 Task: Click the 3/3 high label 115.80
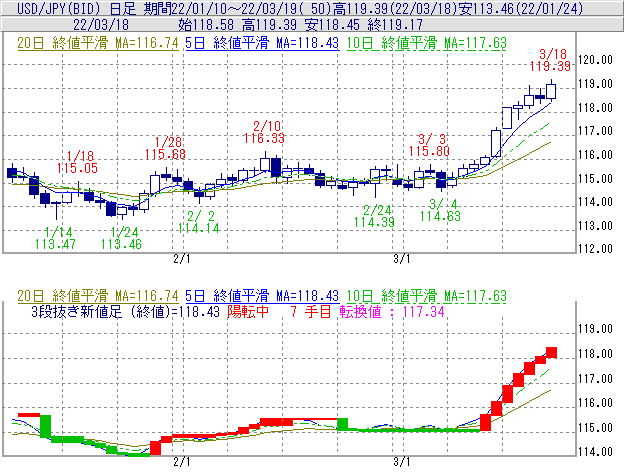point(430,151)
